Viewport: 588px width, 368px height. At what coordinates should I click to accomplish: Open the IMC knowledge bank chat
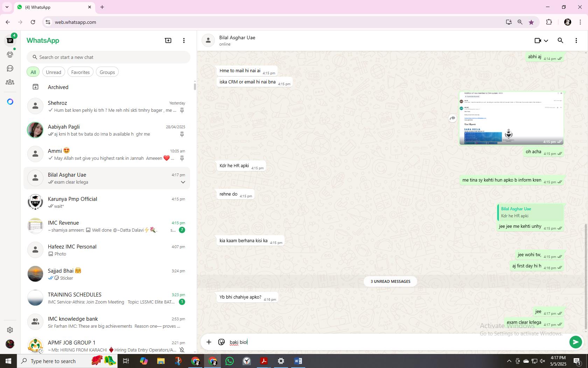(107, 322)
